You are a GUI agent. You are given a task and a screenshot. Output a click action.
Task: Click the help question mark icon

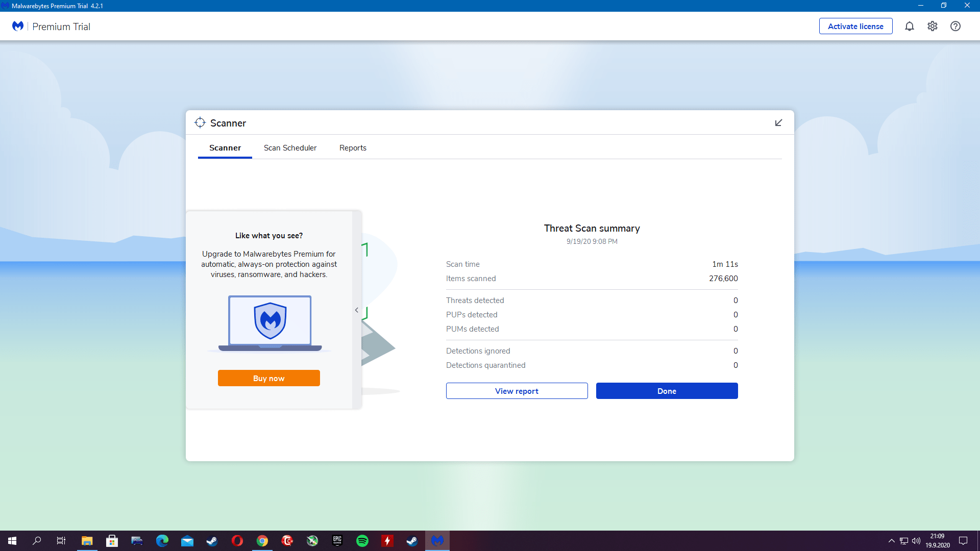click(x=955, y=27)
